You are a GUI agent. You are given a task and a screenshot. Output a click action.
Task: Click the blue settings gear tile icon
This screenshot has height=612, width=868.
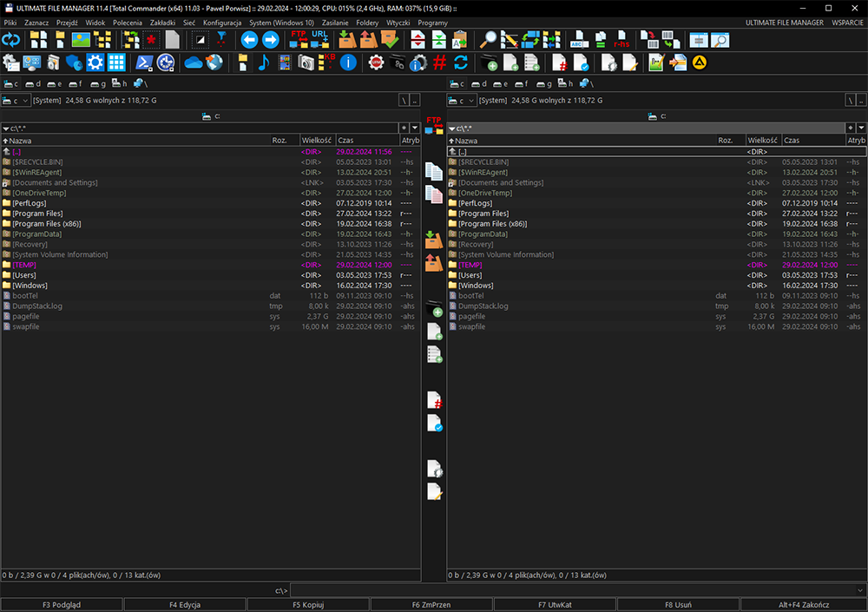click(x=95, y=63)
